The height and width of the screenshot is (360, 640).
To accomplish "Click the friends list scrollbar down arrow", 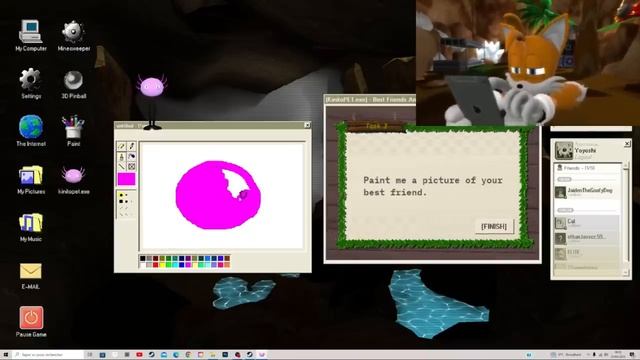I will point(627,273).
